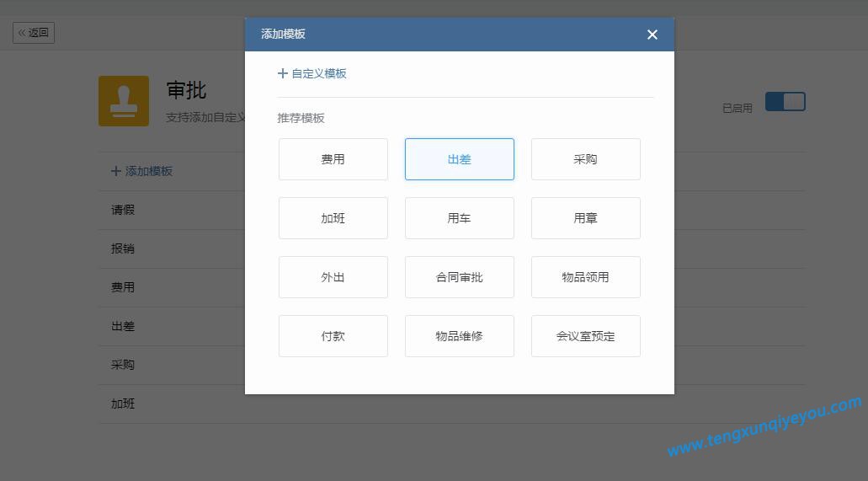Toggle the 已启用 switch

tap(785, 101)
